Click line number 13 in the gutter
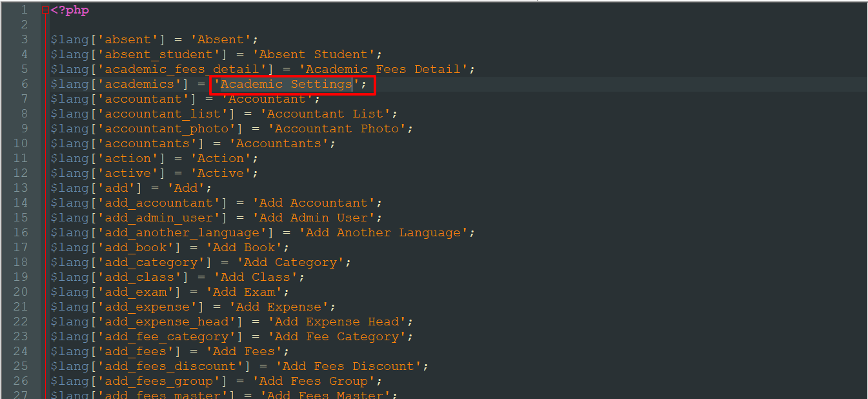Image resolution: width=868 pixels, height=399 pixels. (x=21, y=188)
